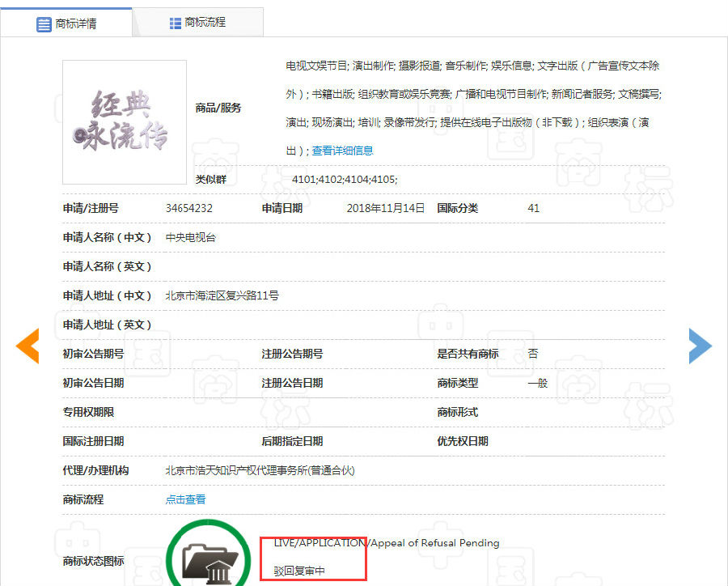Click the address 北京市海淀区复兴路11号
This screenshot has width=728, height=586.
[222, 295]
